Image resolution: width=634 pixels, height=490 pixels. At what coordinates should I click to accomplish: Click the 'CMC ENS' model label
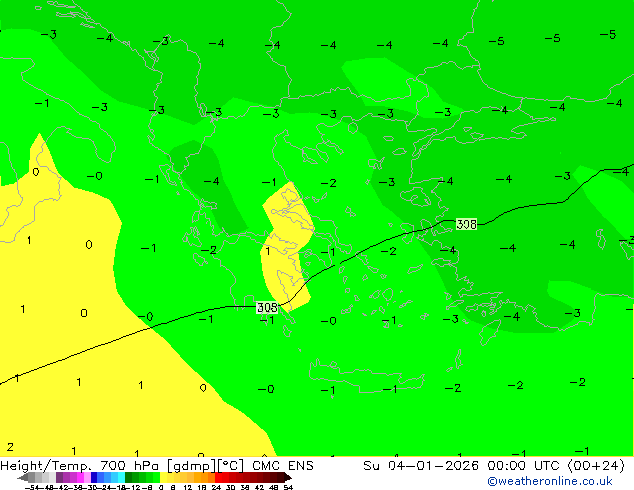(x=283, y=466)
